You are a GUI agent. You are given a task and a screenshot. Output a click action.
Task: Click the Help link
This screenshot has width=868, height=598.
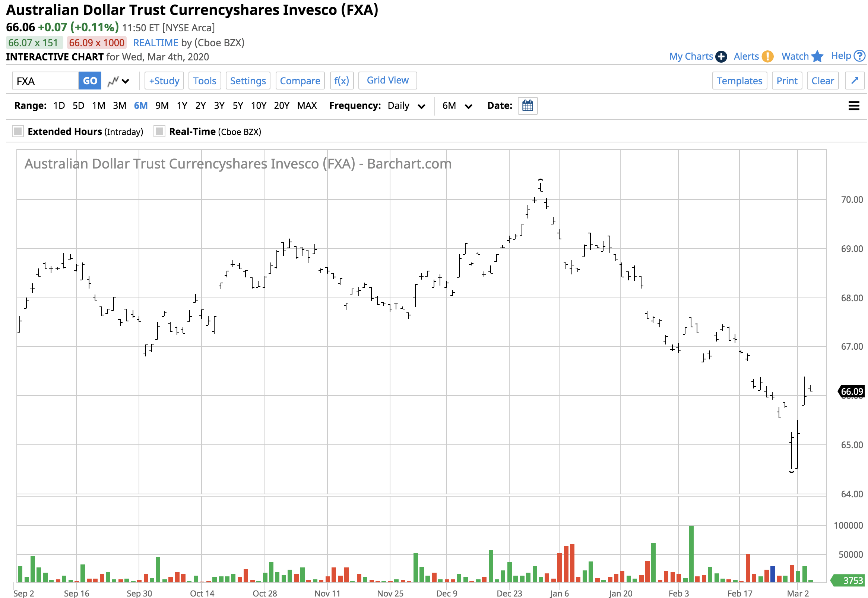coord(841,56)
